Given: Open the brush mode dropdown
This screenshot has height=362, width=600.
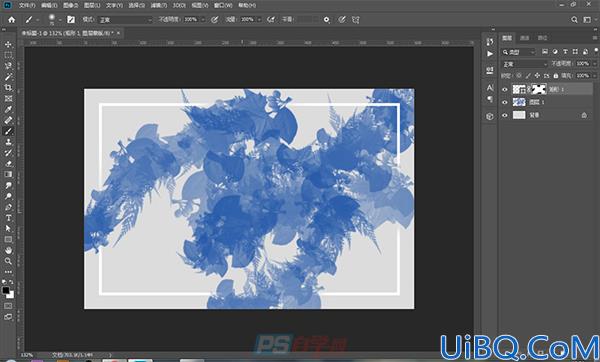Looking at the screenshot, I should (125, 20).
